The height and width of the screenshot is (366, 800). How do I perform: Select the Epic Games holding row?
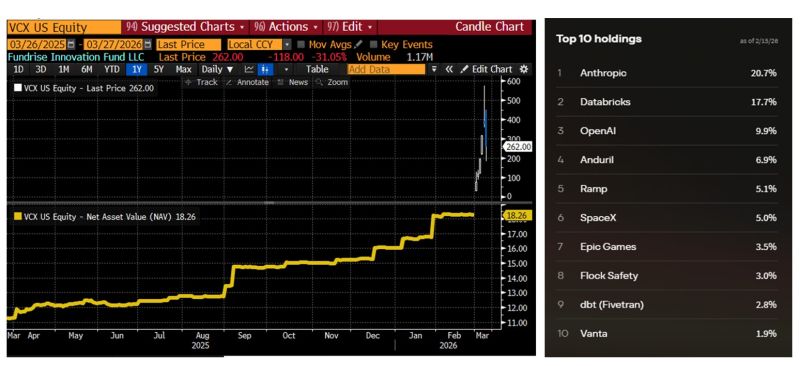click(667, 247)
